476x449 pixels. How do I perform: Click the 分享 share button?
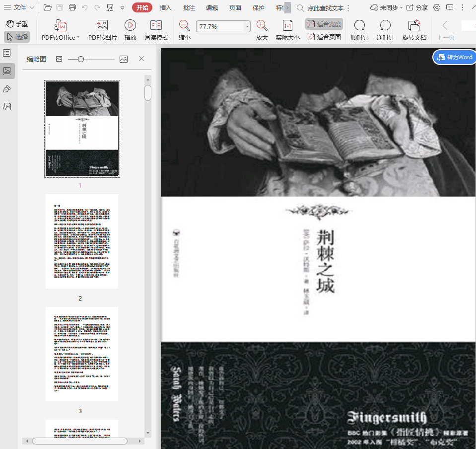point(417,7)
